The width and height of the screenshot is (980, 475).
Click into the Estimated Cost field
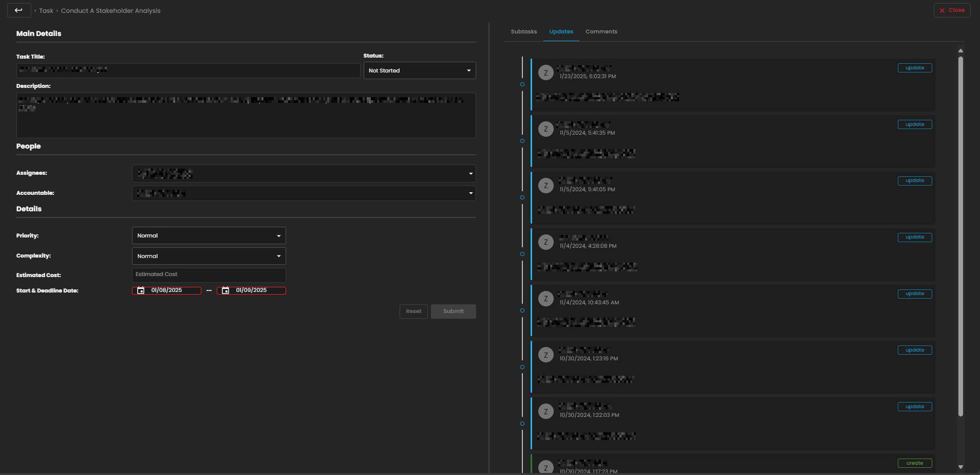point(209,275)
